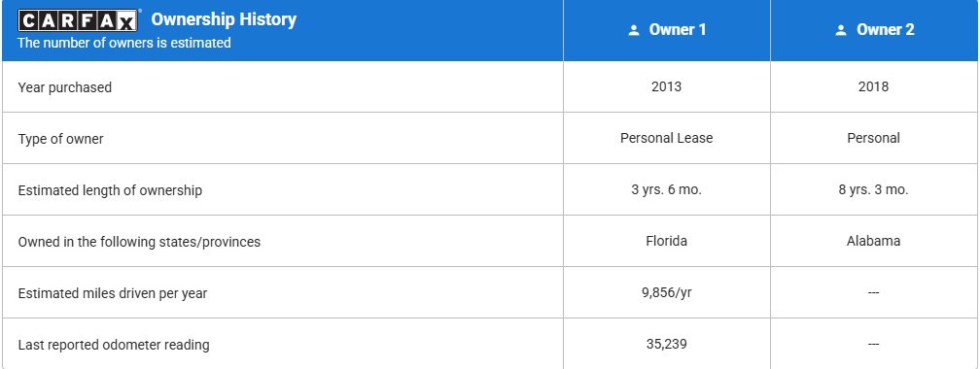Click Owner 1 purchase year 2013

(666, 86)
